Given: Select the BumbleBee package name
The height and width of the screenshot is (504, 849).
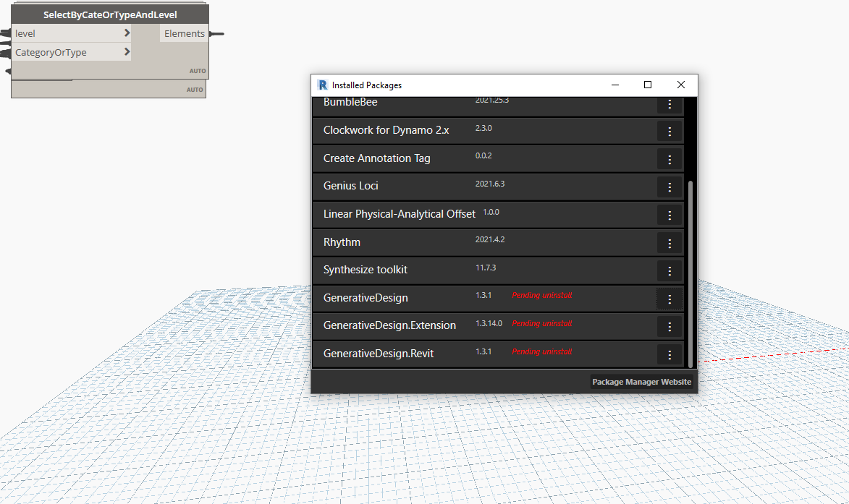Looking at the screenshot, I should point(350,102).
